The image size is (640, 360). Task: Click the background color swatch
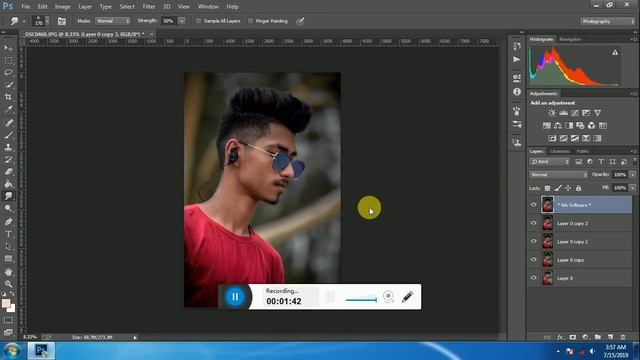click(x=12, y=309)
